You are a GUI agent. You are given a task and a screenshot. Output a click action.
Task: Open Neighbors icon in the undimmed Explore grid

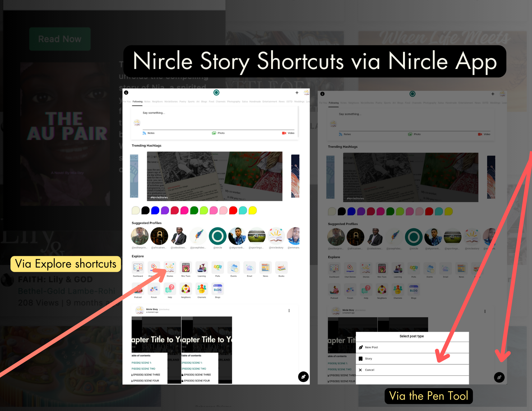(x=186, y=289)
